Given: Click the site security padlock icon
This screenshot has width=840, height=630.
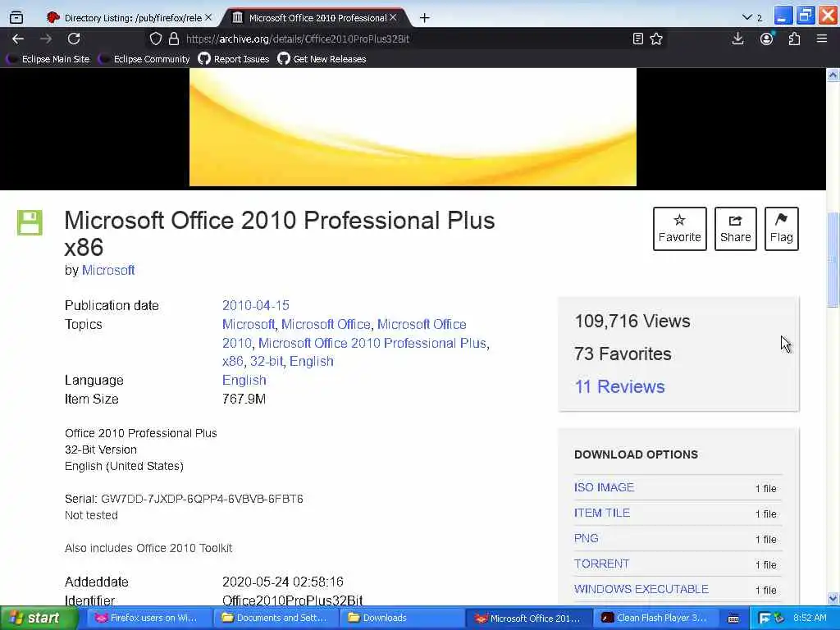Looking at the screenshot, I should pos(174,39).
